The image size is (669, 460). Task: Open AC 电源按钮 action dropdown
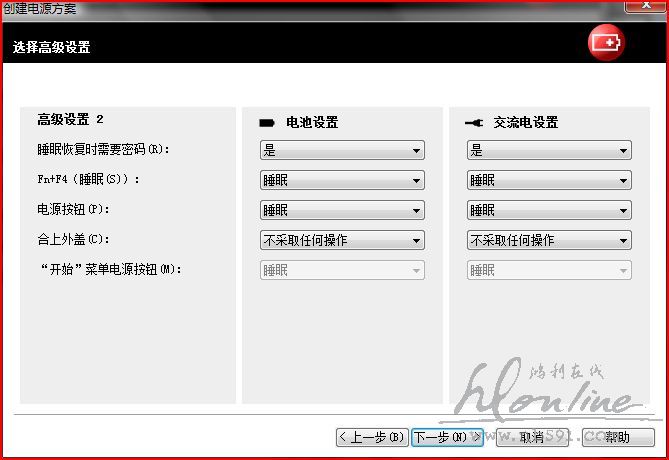(x=549, y=210)
